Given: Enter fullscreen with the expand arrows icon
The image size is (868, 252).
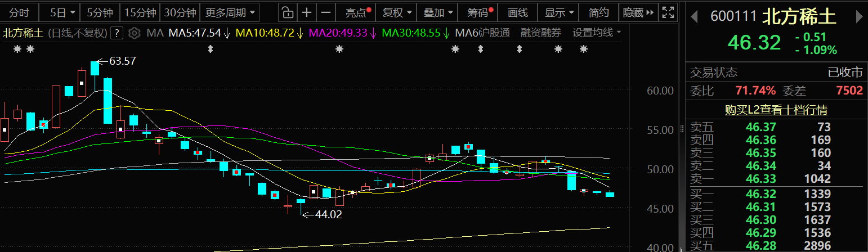Looking at the screenshot, I should point(668,12).
